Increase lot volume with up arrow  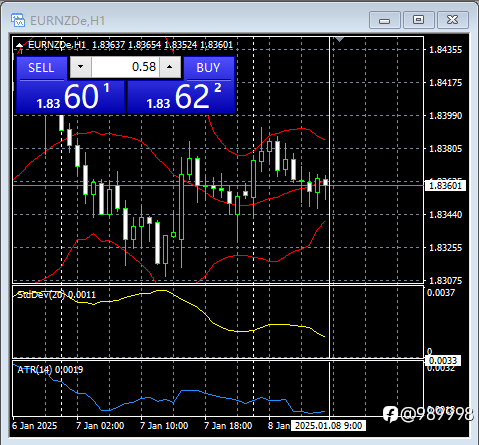[x=170, y=67]
